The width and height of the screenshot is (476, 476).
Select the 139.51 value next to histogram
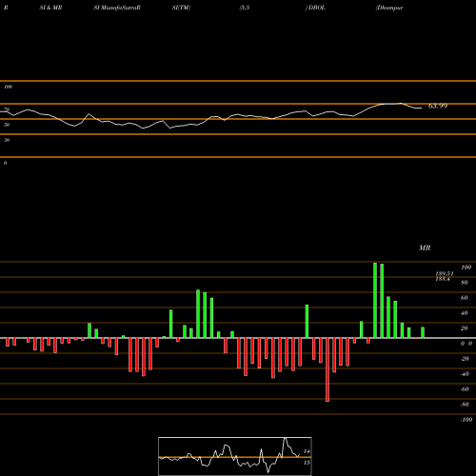[445, 273]
